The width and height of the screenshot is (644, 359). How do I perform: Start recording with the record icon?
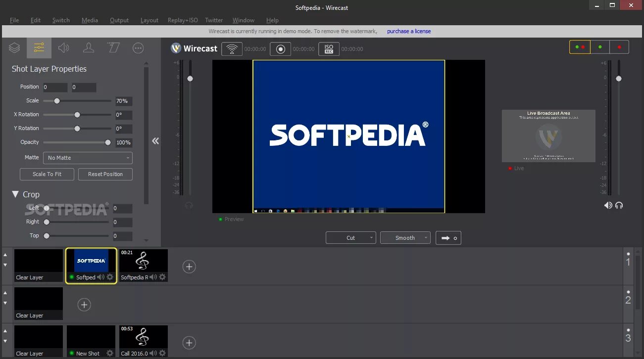(x=281, y=49)
